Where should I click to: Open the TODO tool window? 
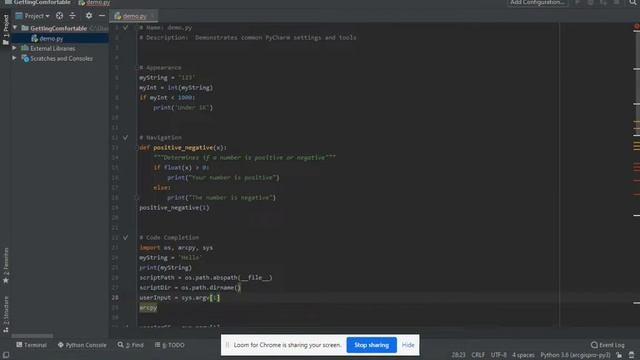pos(169,345)
